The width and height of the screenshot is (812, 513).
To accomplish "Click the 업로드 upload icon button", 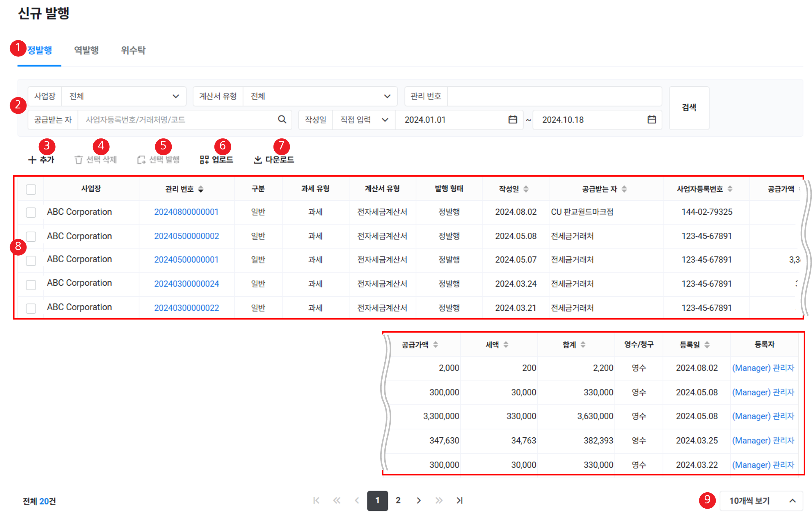I will click(216, 159).
